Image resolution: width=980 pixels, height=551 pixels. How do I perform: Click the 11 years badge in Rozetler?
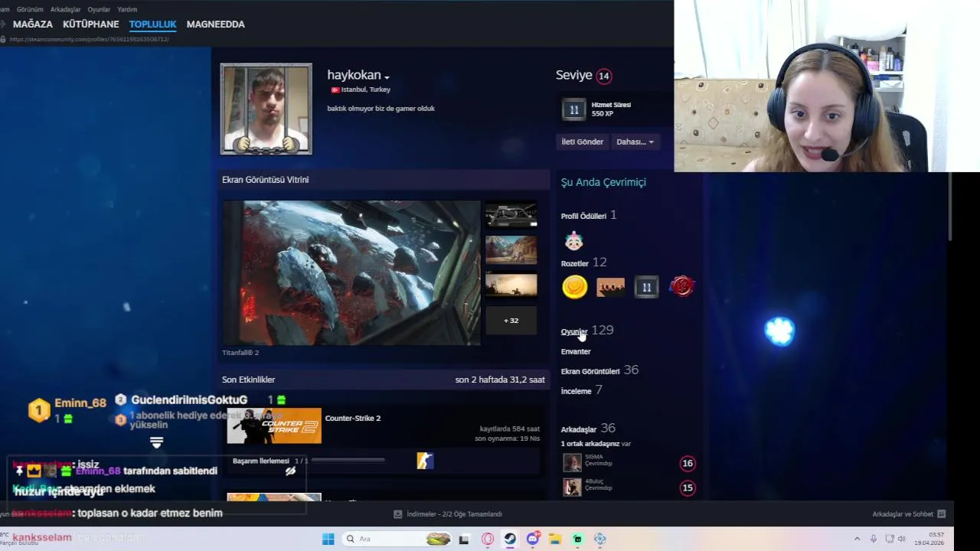click(646, 287)
